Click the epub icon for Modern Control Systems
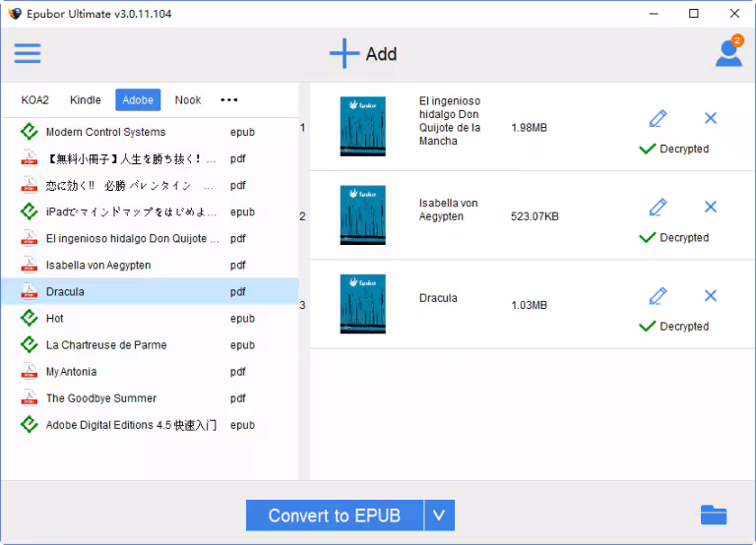756x545 pixels. [30, 132]
